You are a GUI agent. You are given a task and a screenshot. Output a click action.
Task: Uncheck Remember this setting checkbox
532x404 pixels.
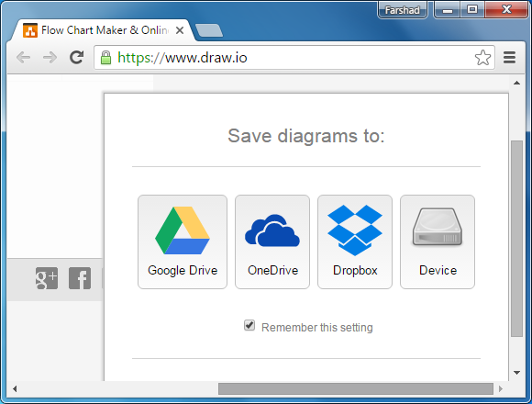(249, 325)
